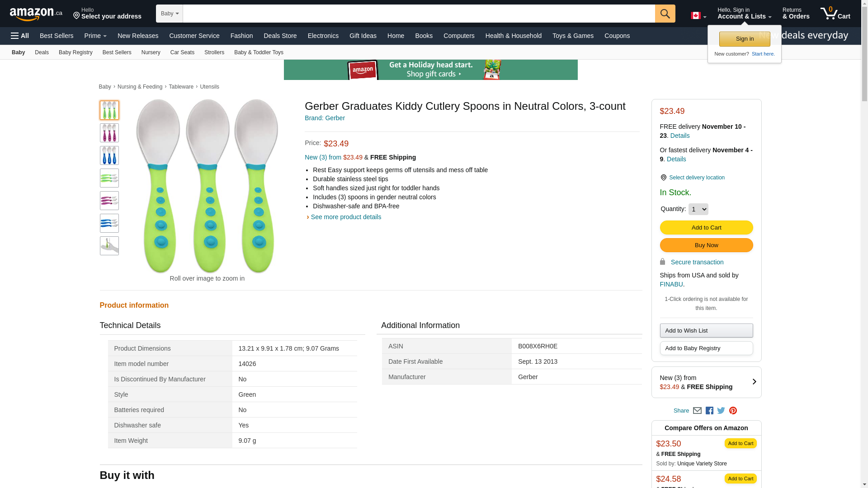Select the blue spoons color thumbnail
Image resolution: width=868 pixels, height=488 pixels.
click(109, 155)
